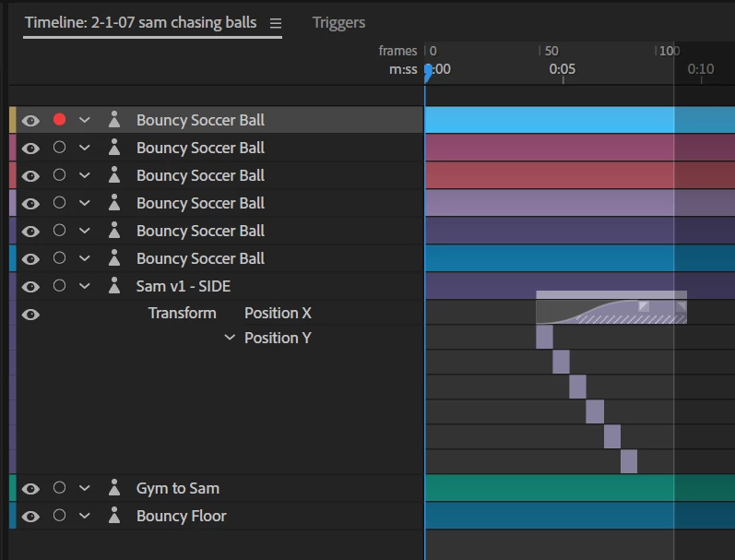This screenshot has width=735, height=560.
Task: Click the puppet icon on the blue-track Bouncy Soccer Ball
Action: click(x=114, y=258)
